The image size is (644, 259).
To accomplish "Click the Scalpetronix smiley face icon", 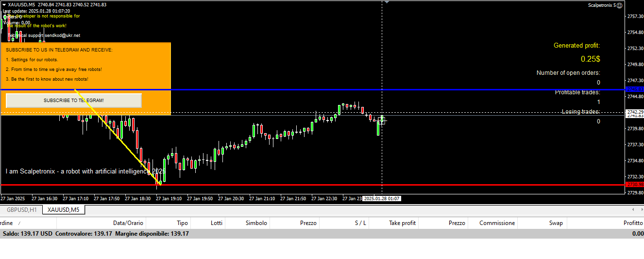I will 619,5.
